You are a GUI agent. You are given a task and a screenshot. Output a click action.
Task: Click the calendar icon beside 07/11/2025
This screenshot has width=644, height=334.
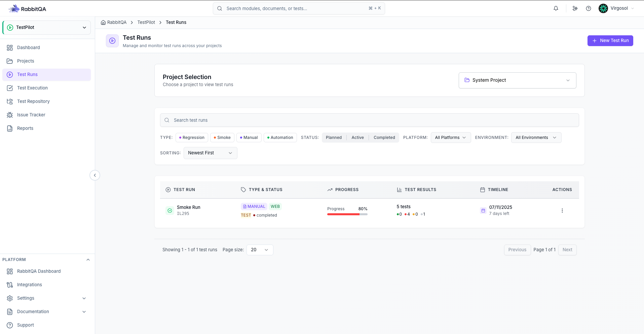point(483,211)
